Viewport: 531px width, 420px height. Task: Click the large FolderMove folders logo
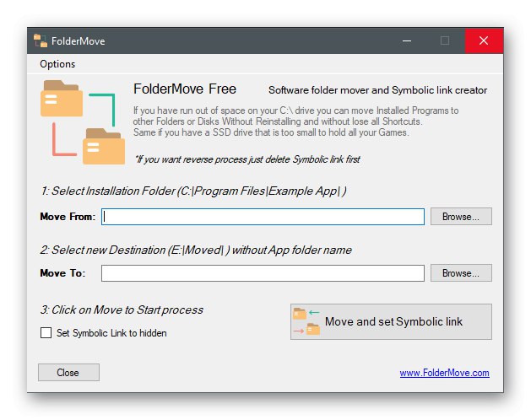click(x=83, y=122)
